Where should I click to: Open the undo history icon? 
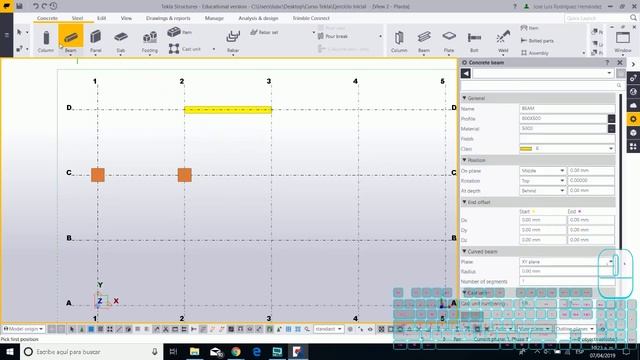tap(53, 6)
